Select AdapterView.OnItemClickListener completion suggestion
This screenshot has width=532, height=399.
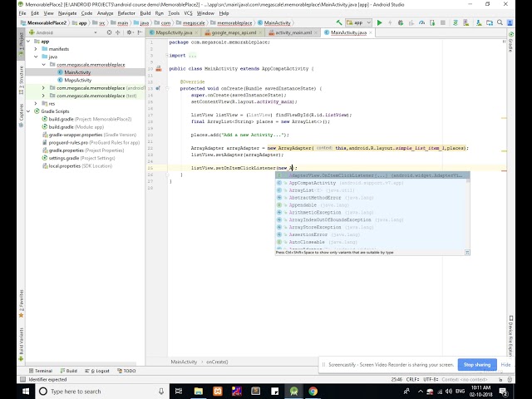pos(372,175)
